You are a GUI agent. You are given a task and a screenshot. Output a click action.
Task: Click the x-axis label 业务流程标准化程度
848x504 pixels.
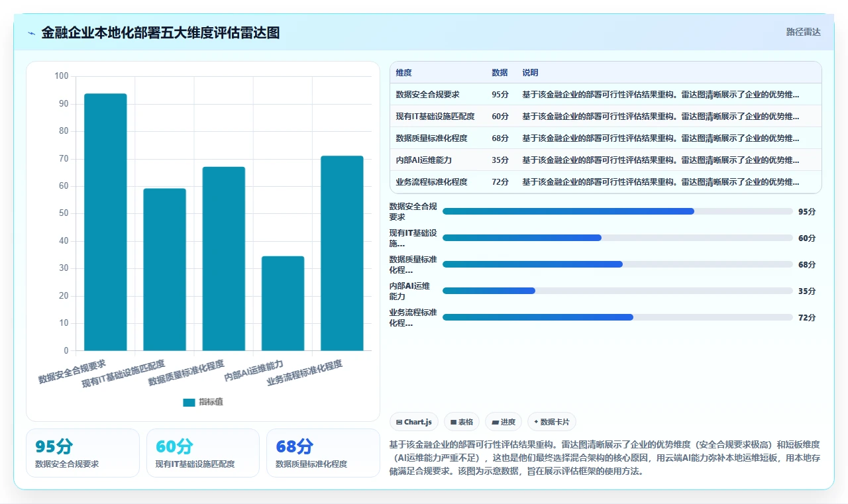[x=305, y=373]
